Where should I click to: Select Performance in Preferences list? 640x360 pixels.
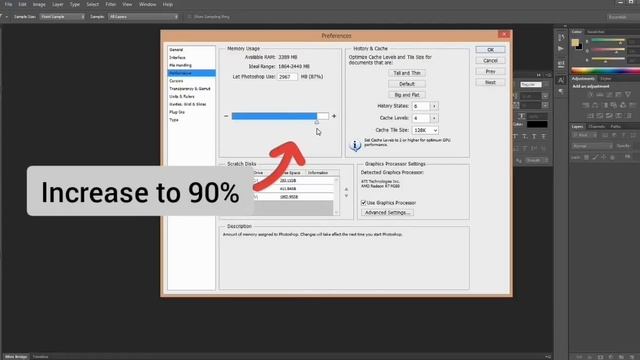pos(191,73)
